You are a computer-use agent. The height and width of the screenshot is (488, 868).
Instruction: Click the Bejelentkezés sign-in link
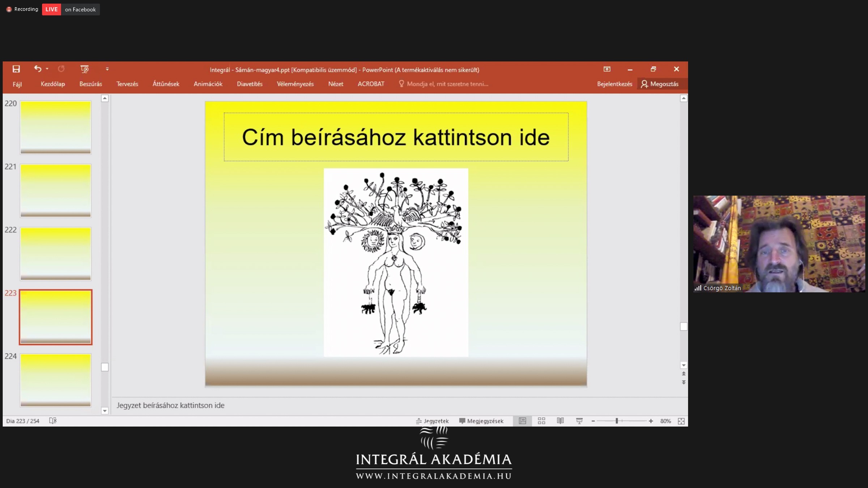614,84
